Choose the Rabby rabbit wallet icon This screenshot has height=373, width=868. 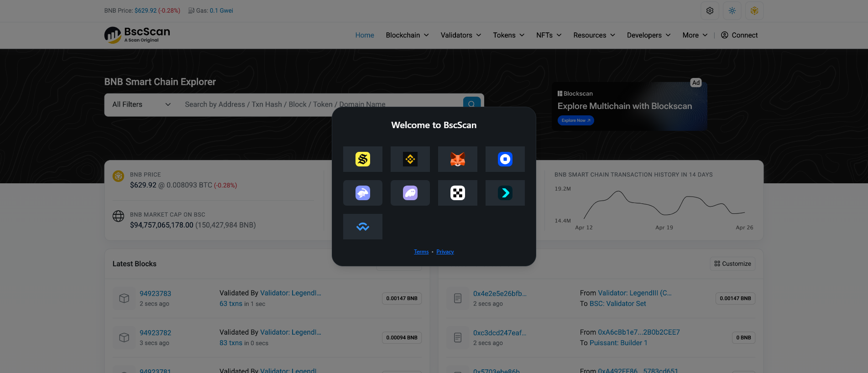click(x=363, y=193)
